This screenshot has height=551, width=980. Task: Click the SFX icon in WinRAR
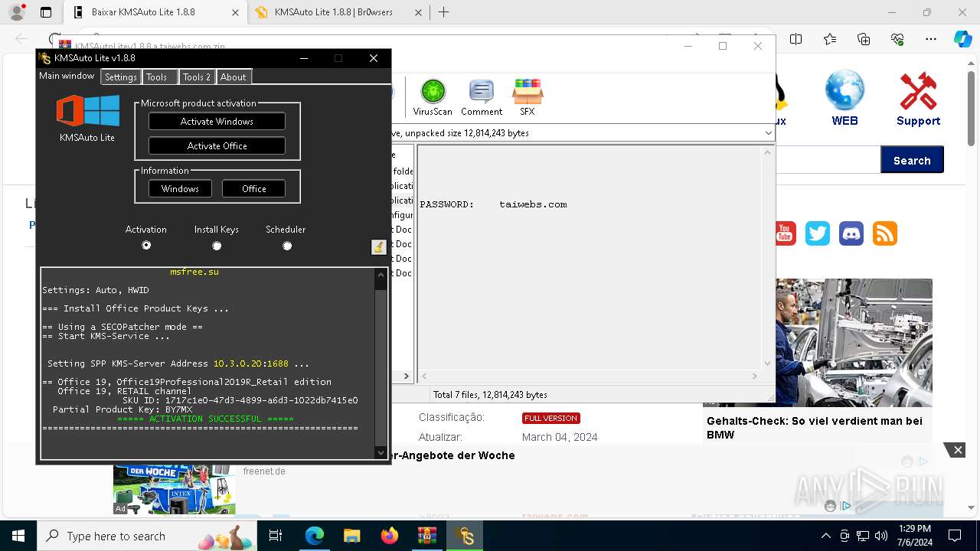click(528, 97)
